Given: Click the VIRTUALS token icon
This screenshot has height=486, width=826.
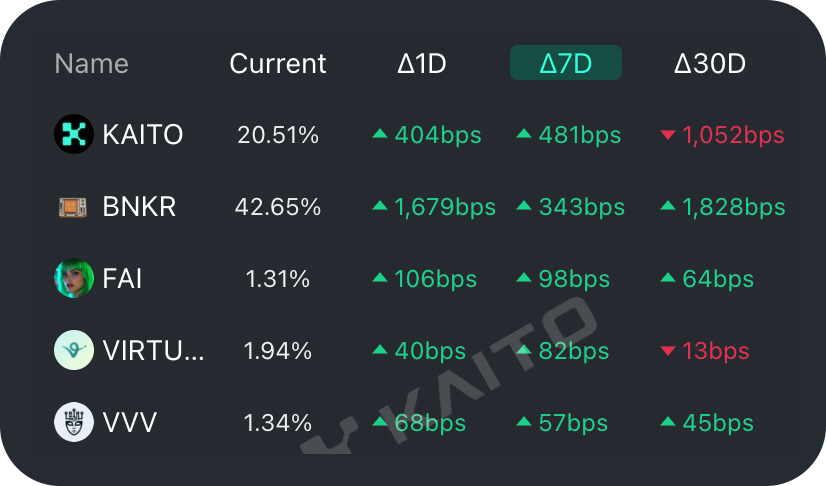Looking at the screenshot, I should point(73,351).
